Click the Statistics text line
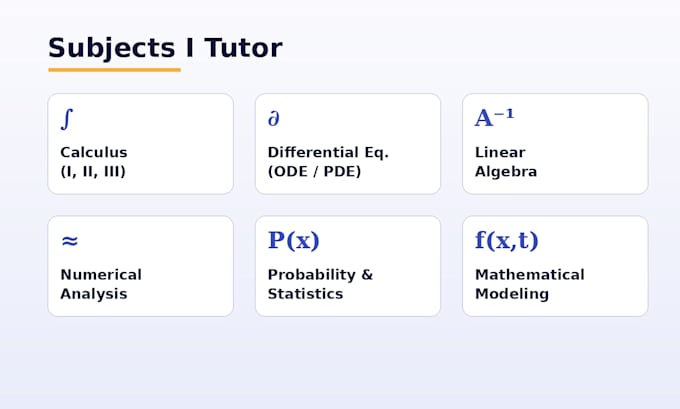 305,294
